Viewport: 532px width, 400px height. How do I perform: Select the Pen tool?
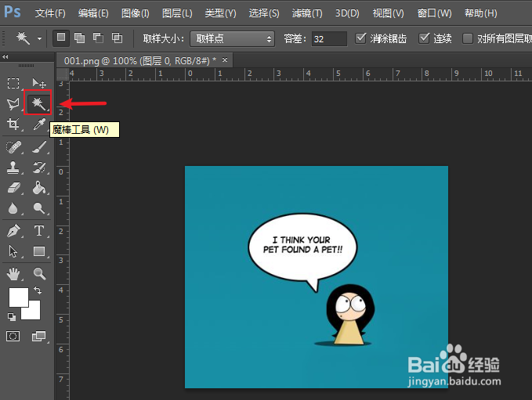(13, 231)
